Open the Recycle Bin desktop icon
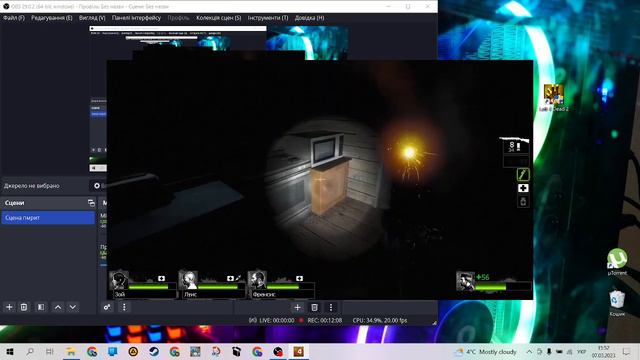Image resolution: width=640 pixels, height=360 pixels. pyautogui.click(x=617, y=303)
